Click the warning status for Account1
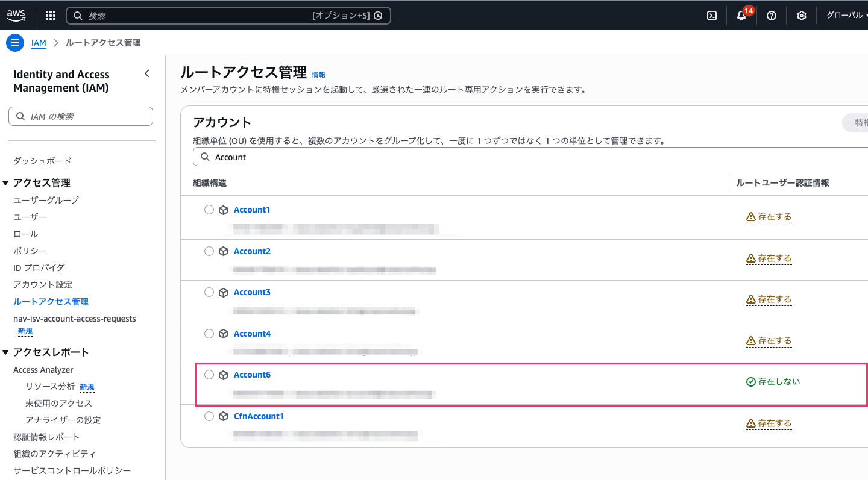868x480 pixels. coord(769,217)
